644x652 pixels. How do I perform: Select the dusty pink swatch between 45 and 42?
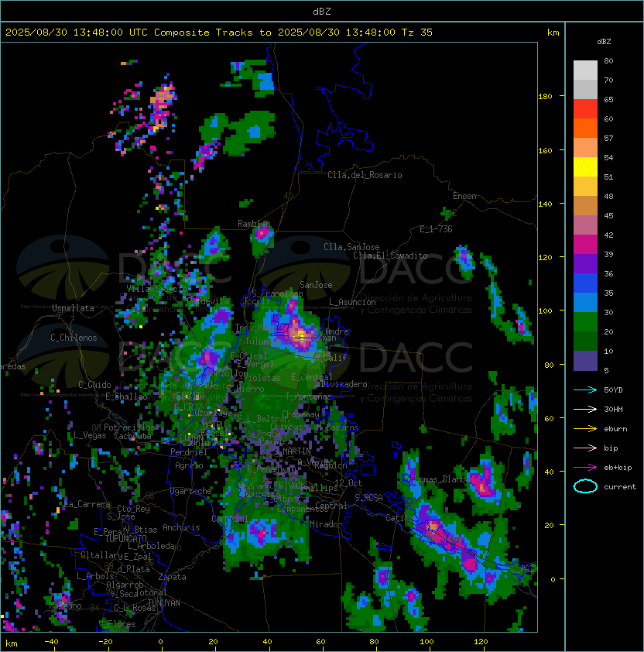click(585, 225)
